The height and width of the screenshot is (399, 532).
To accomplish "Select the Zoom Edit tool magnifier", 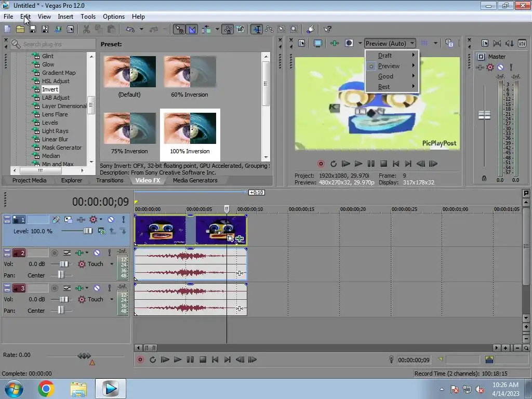I will [294, 29].
